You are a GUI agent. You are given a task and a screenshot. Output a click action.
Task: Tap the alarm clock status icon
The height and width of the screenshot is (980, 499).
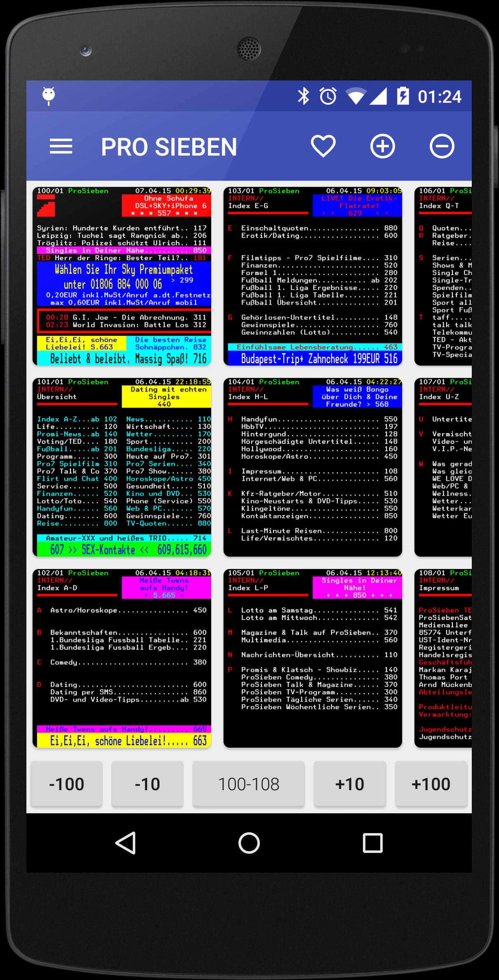point(328,97)
